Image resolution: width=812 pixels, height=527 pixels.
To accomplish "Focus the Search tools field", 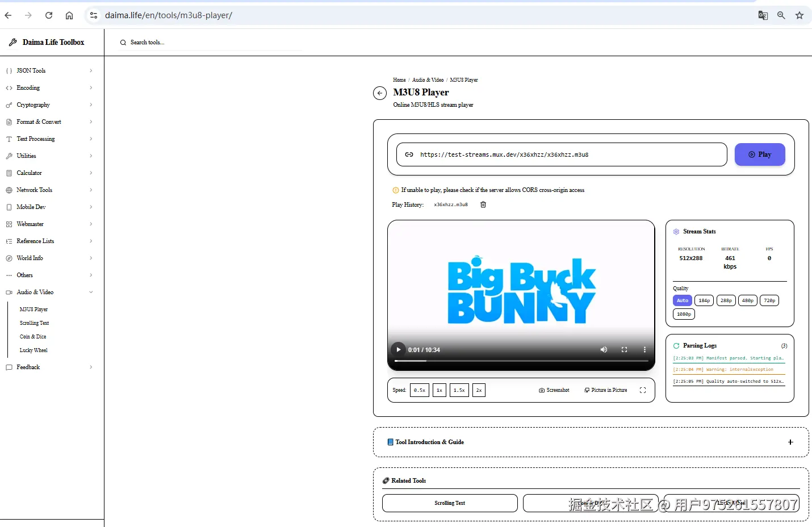I will tap(210, 43).
